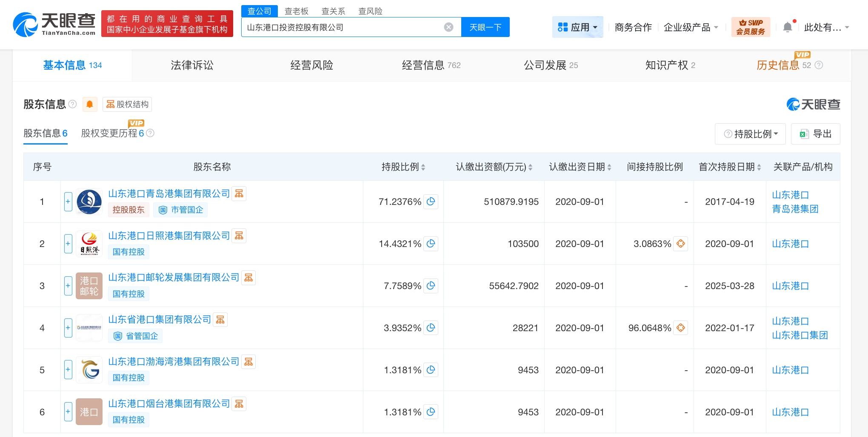Click the notification bell in the header

[788, 27]
